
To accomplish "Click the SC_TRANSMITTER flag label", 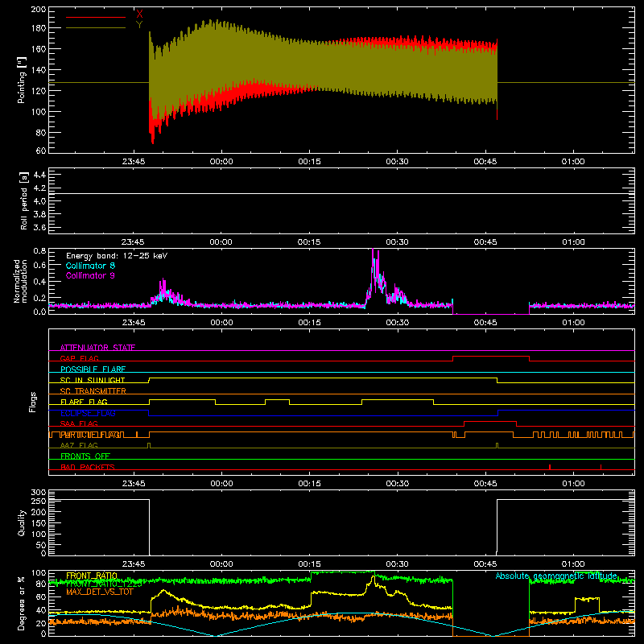I will point(93,390).
